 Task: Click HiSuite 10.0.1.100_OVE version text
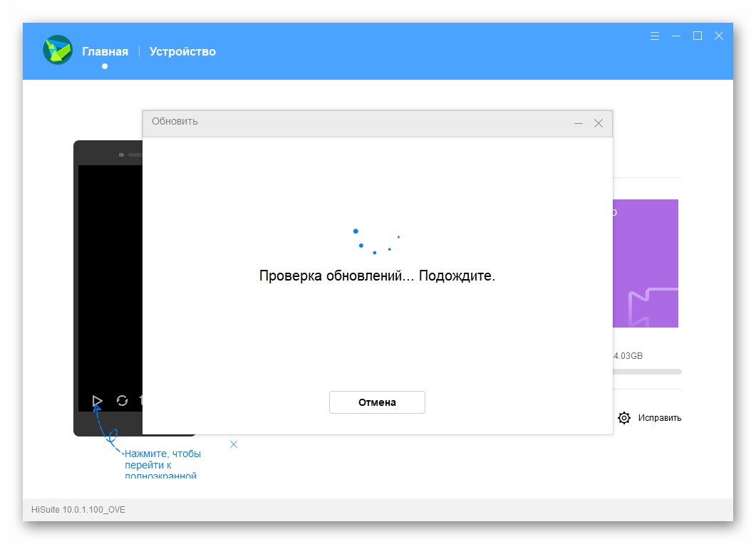coord(78,510)
